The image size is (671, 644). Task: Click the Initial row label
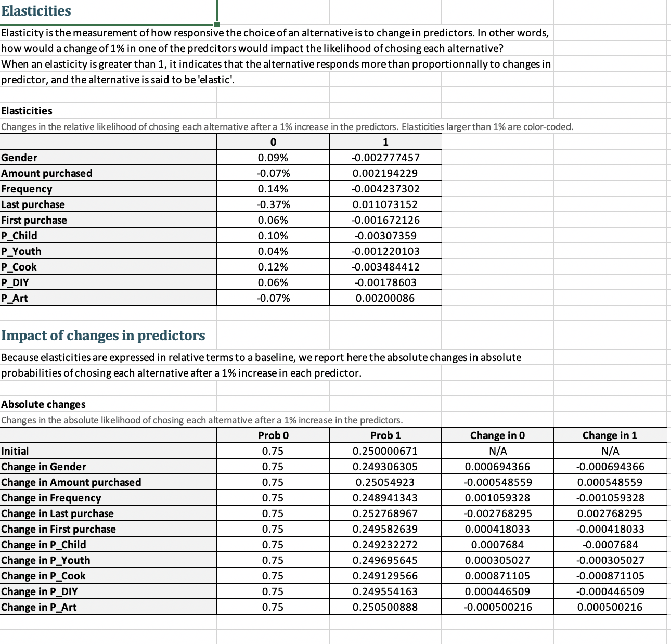[108, 451]
